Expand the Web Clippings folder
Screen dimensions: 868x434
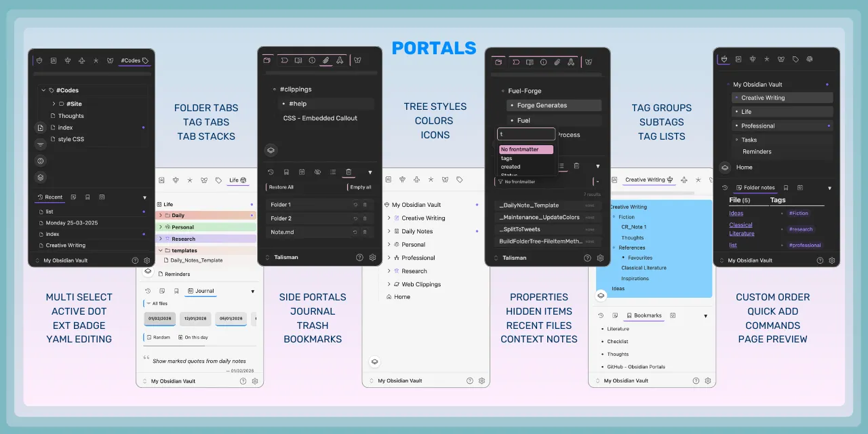pyautogui.click(x=389, y=284)
